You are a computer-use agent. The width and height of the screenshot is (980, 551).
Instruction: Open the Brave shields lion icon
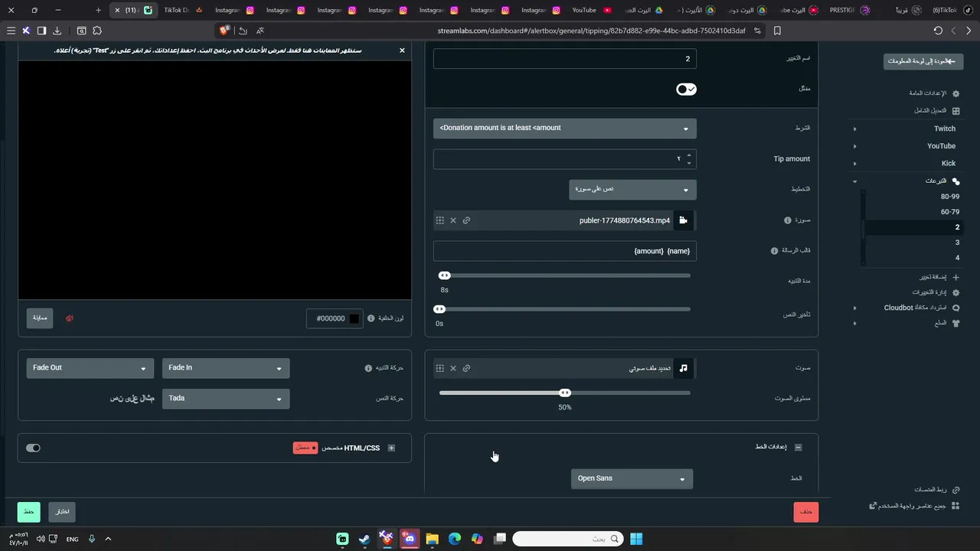[224, 31]
